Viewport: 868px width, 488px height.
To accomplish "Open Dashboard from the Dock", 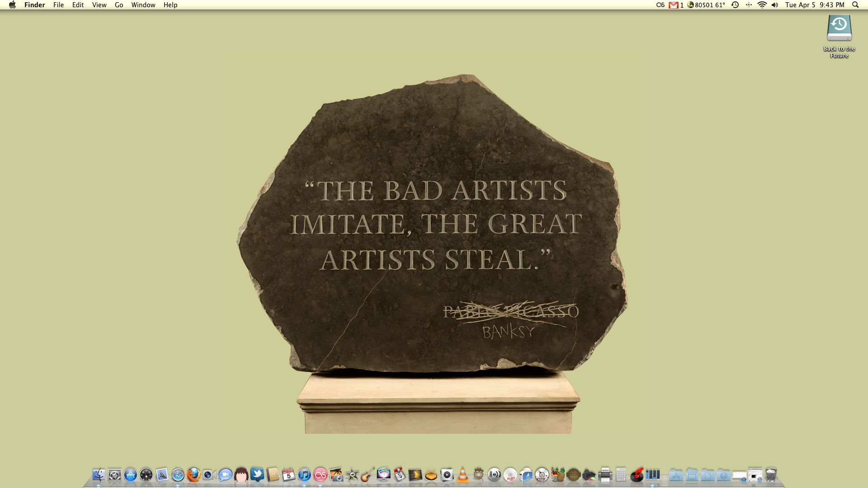I will pyautogui.click(x=146, y=475).
